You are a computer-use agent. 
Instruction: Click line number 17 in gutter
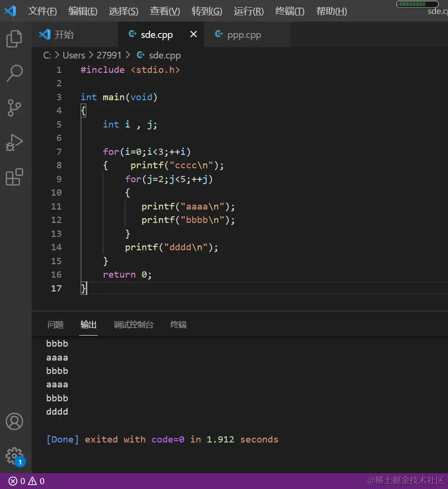[x=57, y=288]
